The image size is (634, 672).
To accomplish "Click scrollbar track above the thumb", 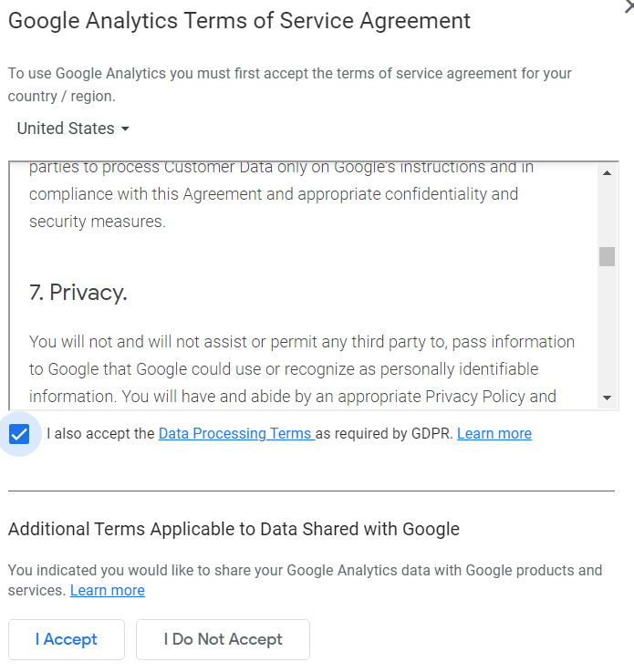I will click(607, 213).
